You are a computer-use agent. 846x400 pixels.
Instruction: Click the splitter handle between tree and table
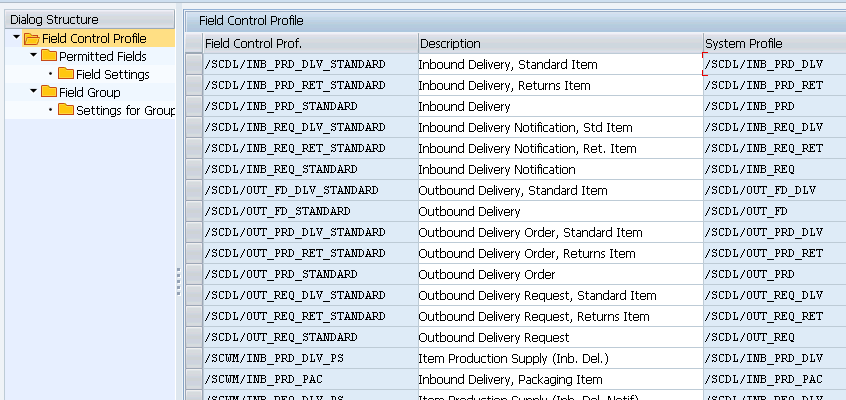[x=179, y=280]
